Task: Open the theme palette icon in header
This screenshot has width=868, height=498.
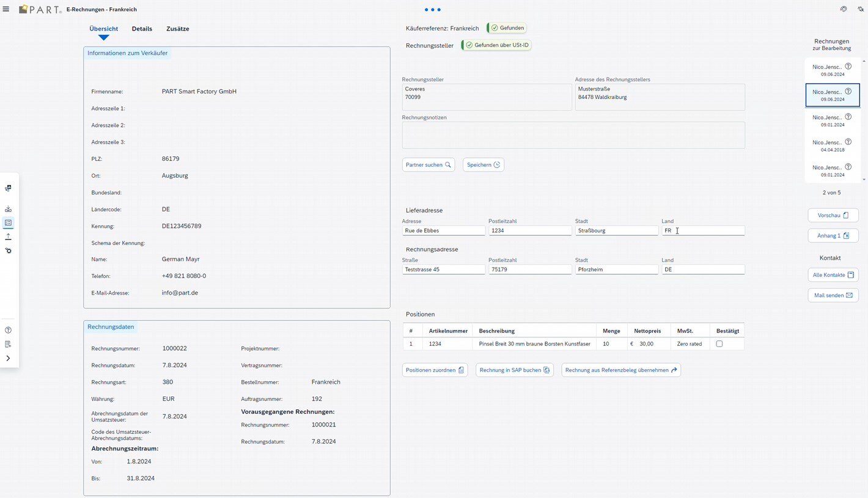Action: [x=844, y=9]
